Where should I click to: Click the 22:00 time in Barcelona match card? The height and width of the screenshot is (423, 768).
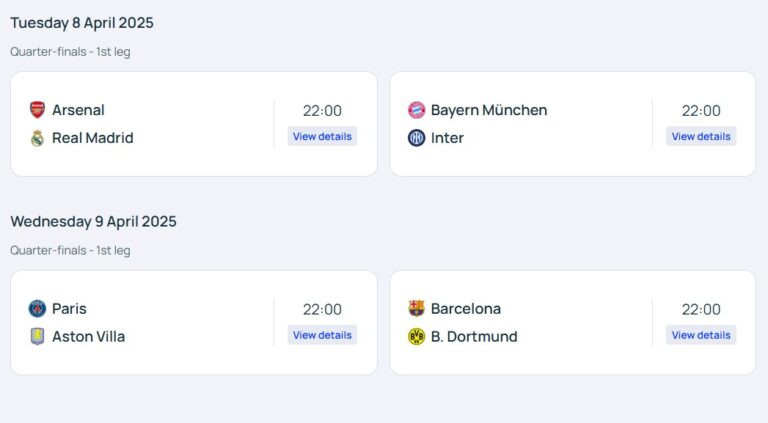tap(701, 310)
